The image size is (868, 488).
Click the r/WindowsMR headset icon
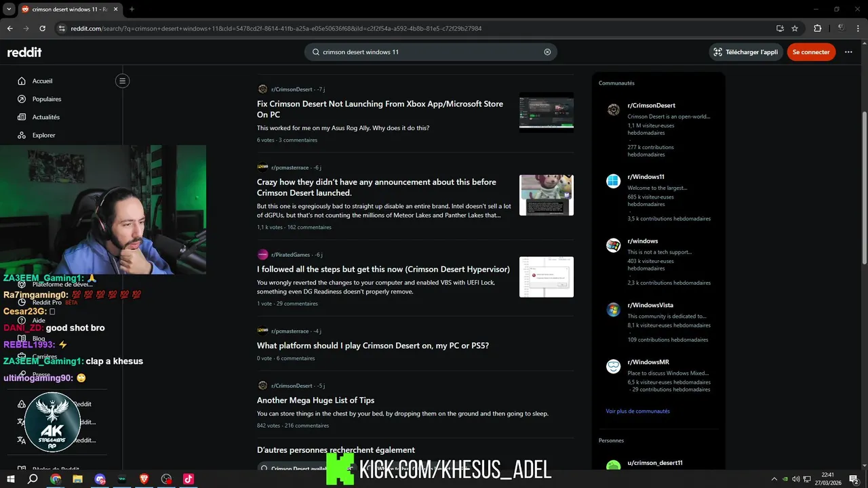coord(613,367)
